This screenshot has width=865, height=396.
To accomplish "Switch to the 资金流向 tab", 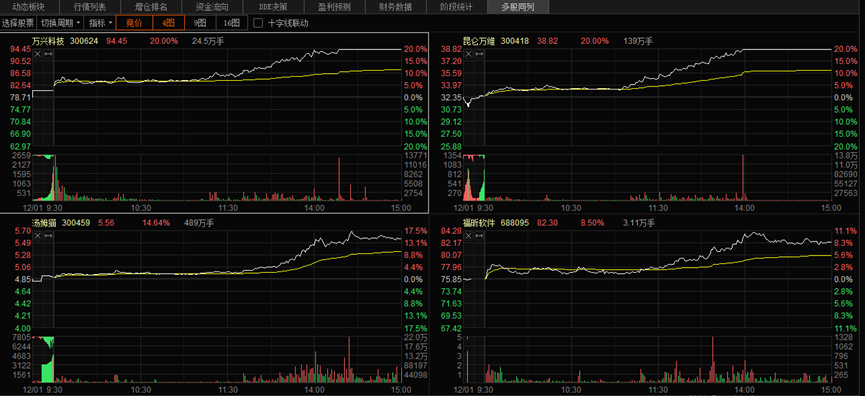I will (x=212, y=7).
